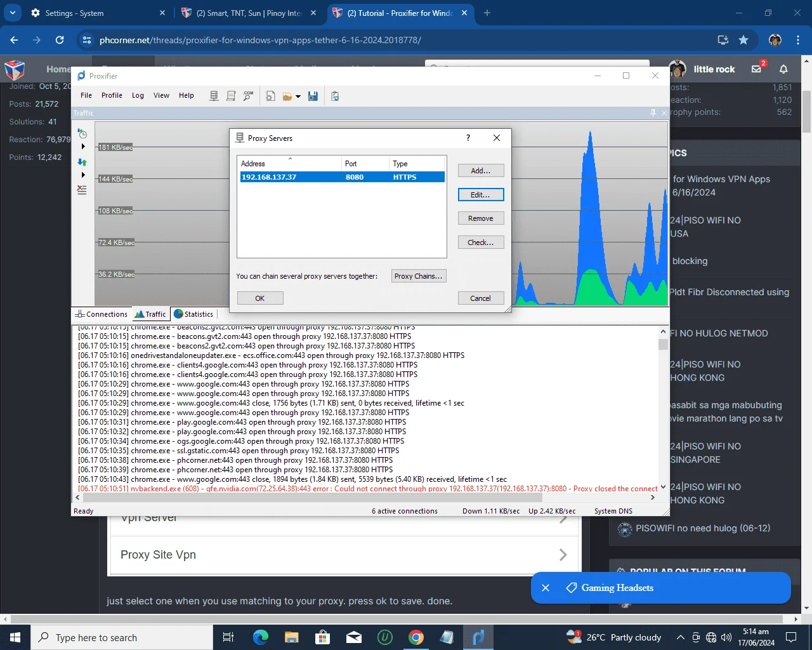812x650 pixels.
Task: Sort by the Address column header
Action: [289, 163]
